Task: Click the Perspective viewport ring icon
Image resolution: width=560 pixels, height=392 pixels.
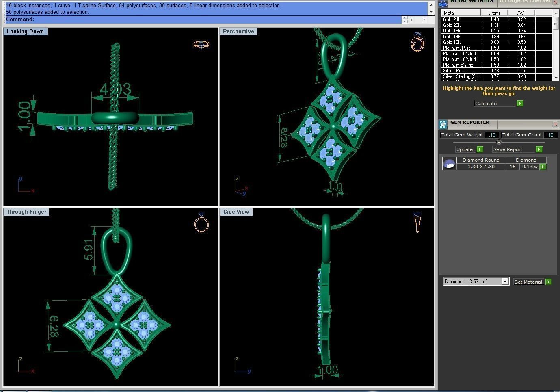Action: pyautogui.click(x=417, y=43)
